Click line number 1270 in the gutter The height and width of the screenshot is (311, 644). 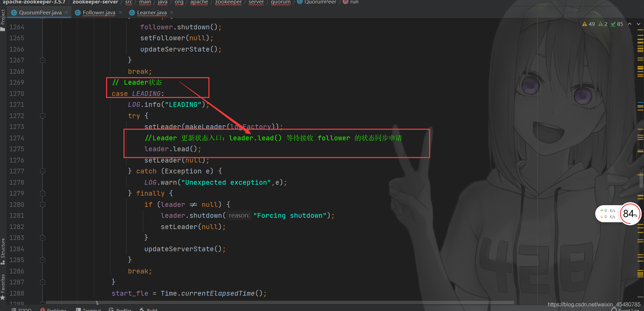pyautogui.click(x=17, y=94)
